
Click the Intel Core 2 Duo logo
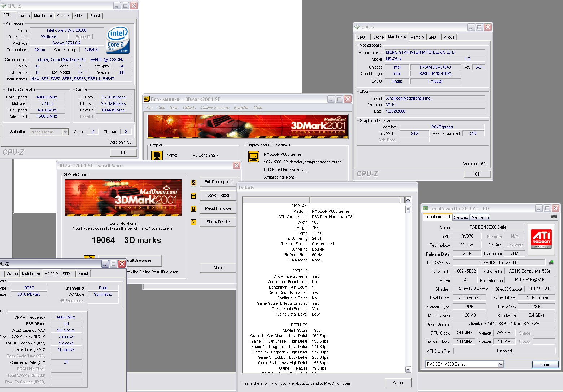tap(118, 40)
